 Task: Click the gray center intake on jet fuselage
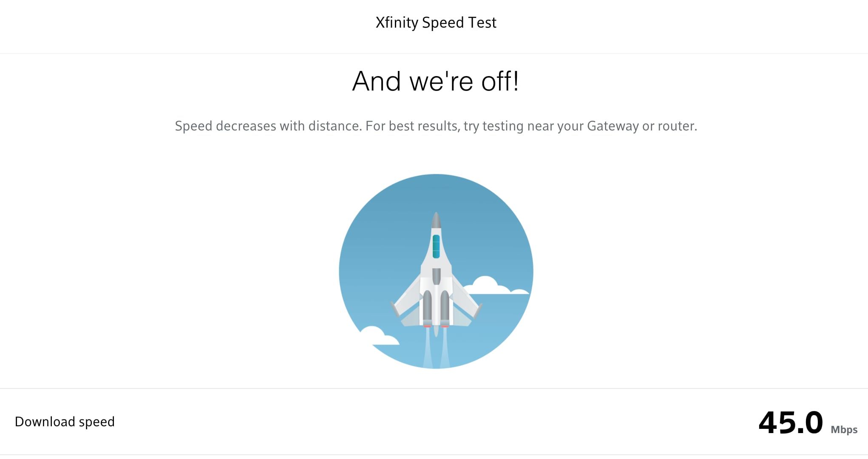pos(436,276)
